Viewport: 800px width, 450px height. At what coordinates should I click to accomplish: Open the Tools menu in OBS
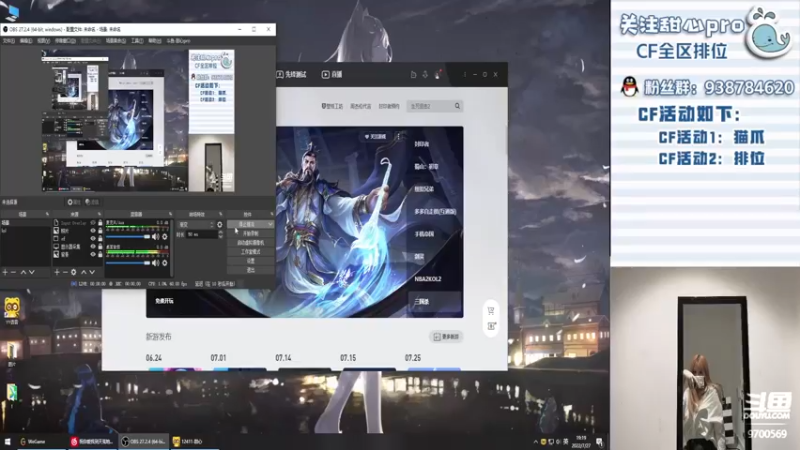[137, 41]
